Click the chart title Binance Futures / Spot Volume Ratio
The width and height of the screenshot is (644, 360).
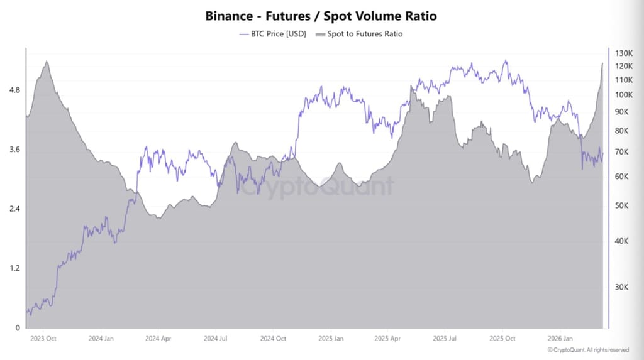[x=321, y=16]
